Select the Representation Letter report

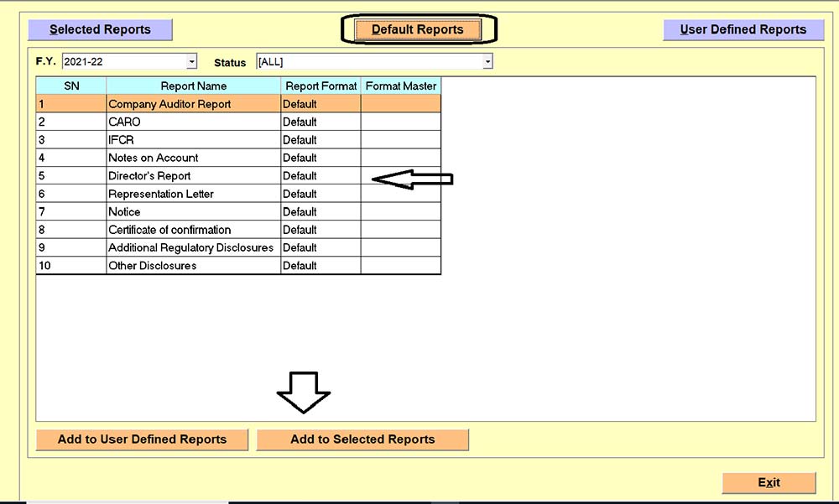(x=193, y=194)
